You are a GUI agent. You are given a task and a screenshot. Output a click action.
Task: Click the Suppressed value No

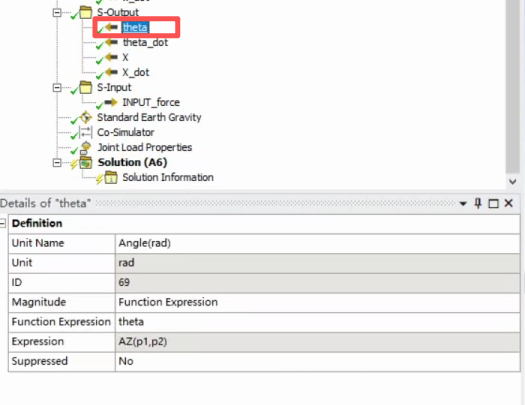coord(317,361)
